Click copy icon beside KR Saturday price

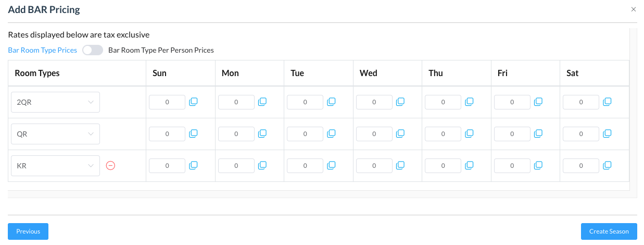tap(607, 166)
